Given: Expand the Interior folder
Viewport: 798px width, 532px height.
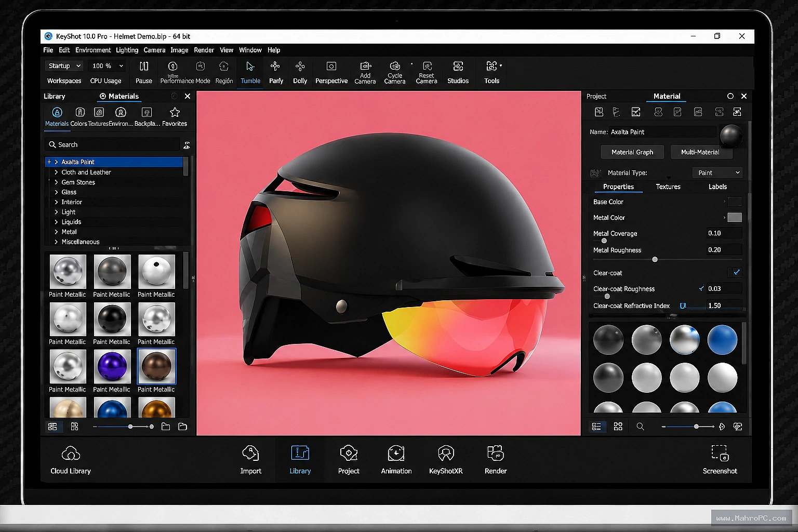Looking at the screenshot, I should click(56, 202).
